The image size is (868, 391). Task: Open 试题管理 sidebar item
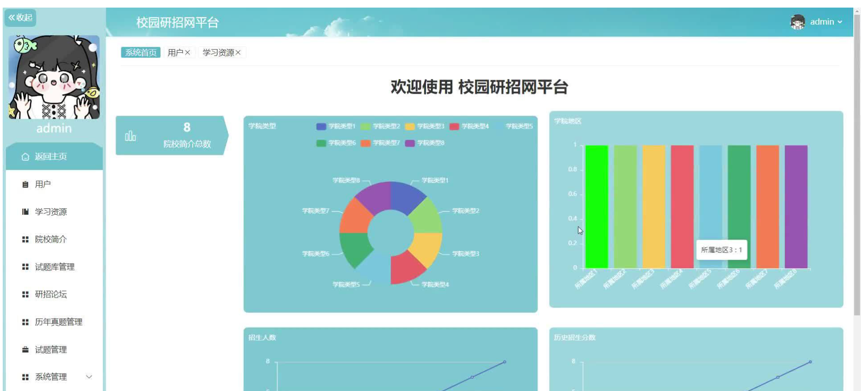pos(54,349)
